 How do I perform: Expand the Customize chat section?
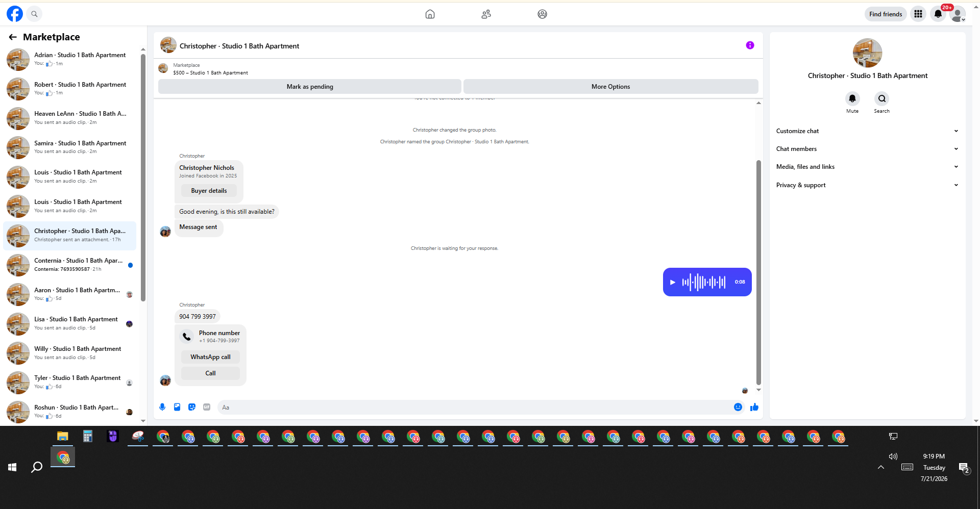click(867, 131)
